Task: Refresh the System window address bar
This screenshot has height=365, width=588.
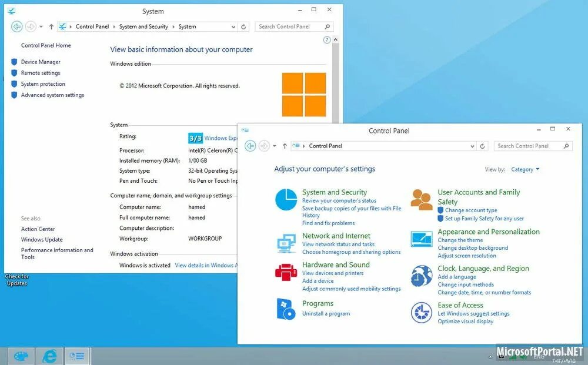Action: tap(243, 26)
